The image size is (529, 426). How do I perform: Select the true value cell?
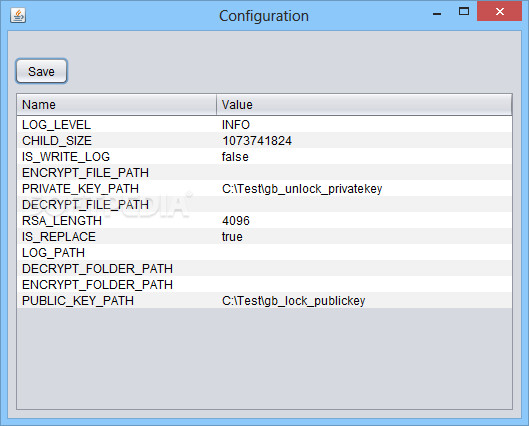point(364,236)
